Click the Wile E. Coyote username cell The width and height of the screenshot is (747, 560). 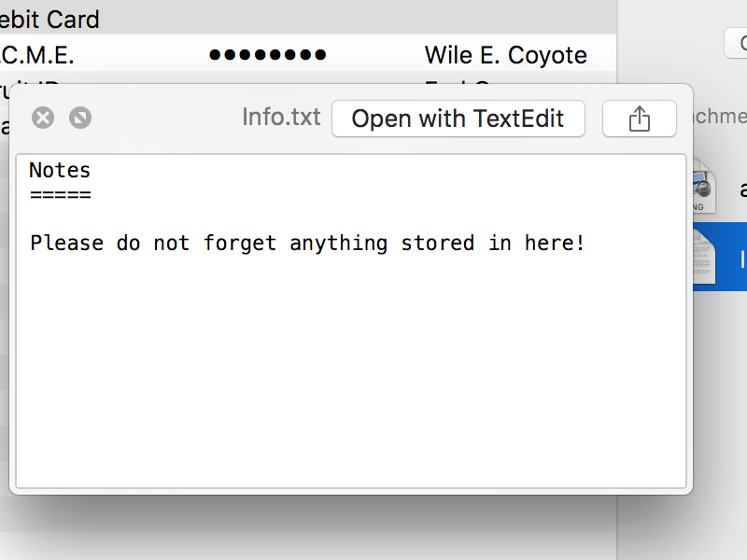click(x=505, y=55)
